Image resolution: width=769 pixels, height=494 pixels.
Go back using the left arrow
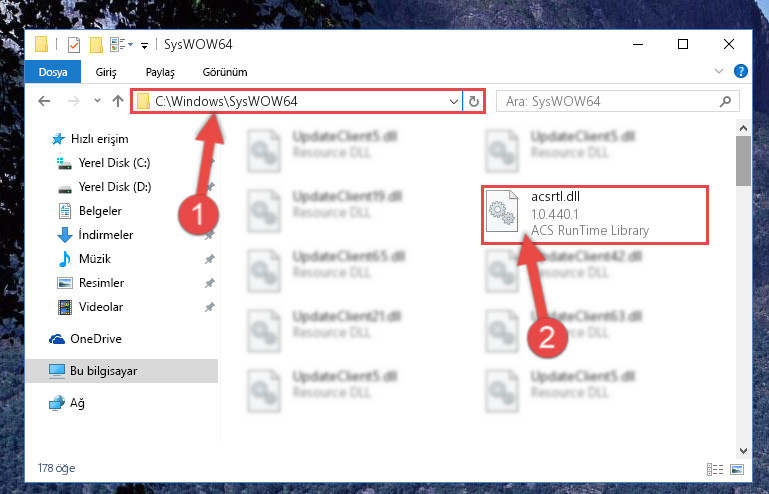point(44,101)
